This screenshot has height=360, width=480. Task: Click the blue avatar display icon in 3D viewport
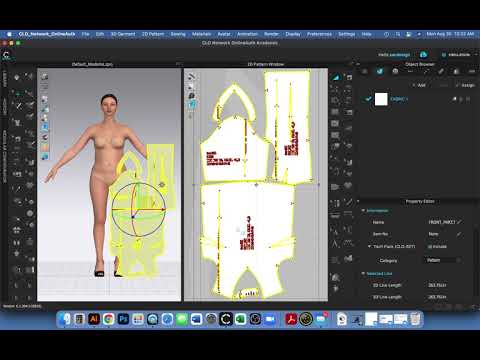(45, 127)
